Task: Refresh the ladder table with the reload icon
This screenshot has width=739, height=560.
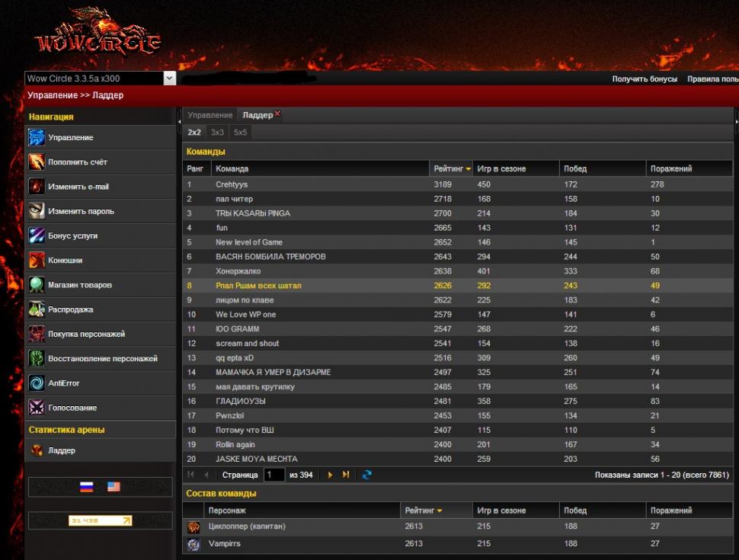Action: (x=367, y=475)
